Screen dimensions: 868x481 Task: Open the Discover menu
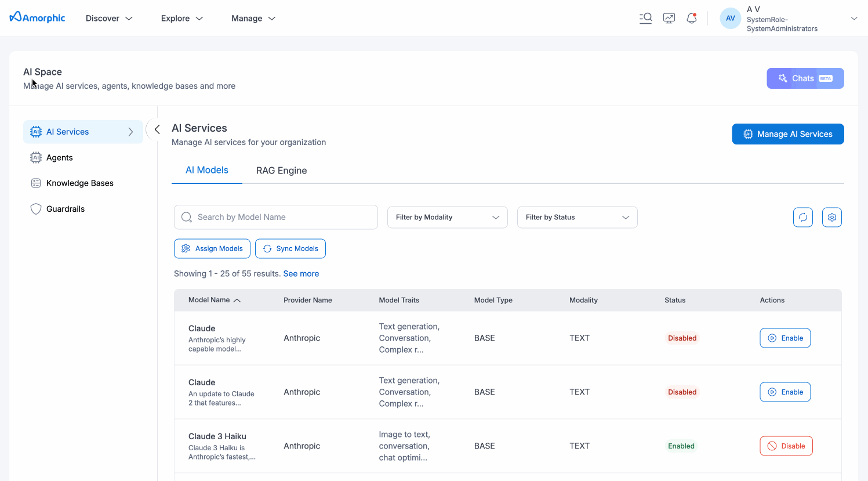coord(109,19)
